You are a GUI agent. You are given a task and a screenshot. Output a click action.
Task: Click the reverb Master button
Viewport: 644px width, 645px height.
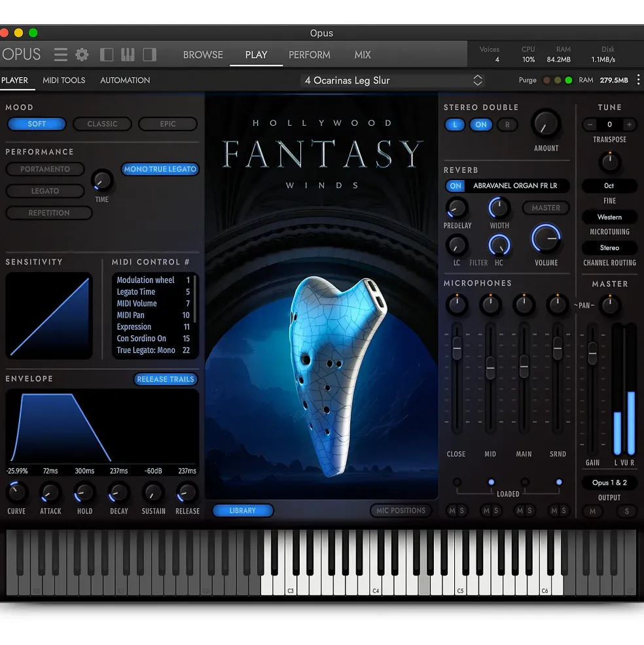pyautogui.click(x=546, y=208)
